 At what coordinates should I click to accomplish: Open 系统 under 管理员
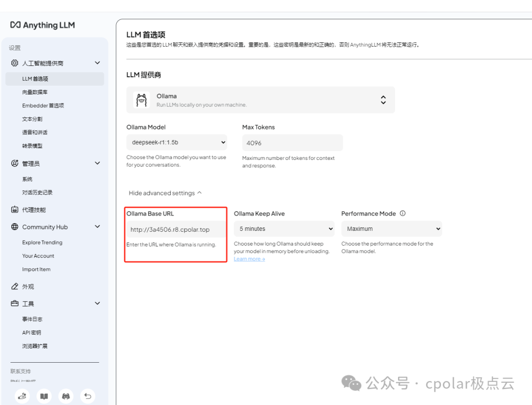pos(27,179)
